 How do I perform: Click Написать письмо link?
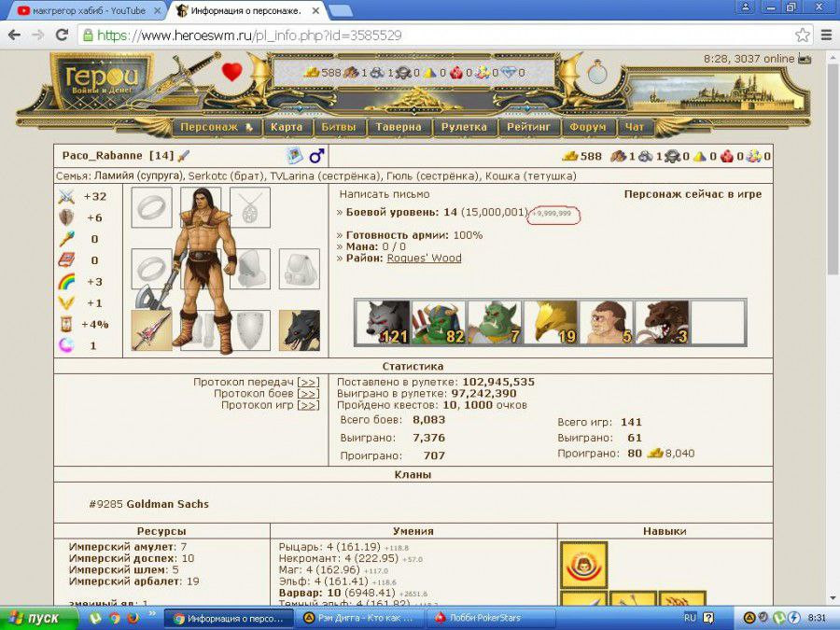coord(385,194)
